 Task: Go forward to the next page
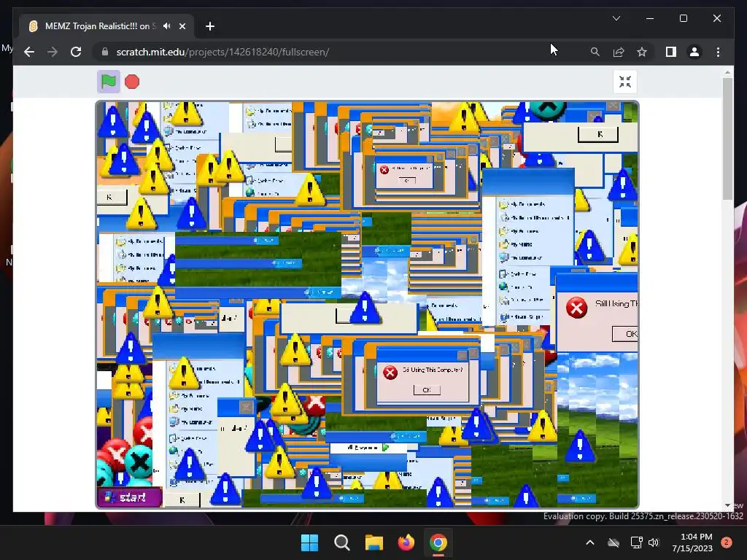(53, 52)
